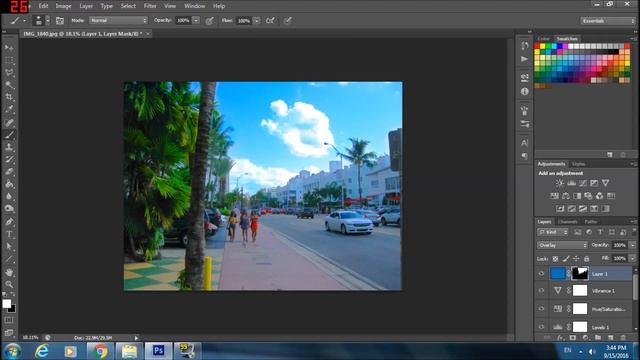Toggle Lock all padlock
Image resolution: width=640 pixels, height=360 pixels.
[587, 259]
